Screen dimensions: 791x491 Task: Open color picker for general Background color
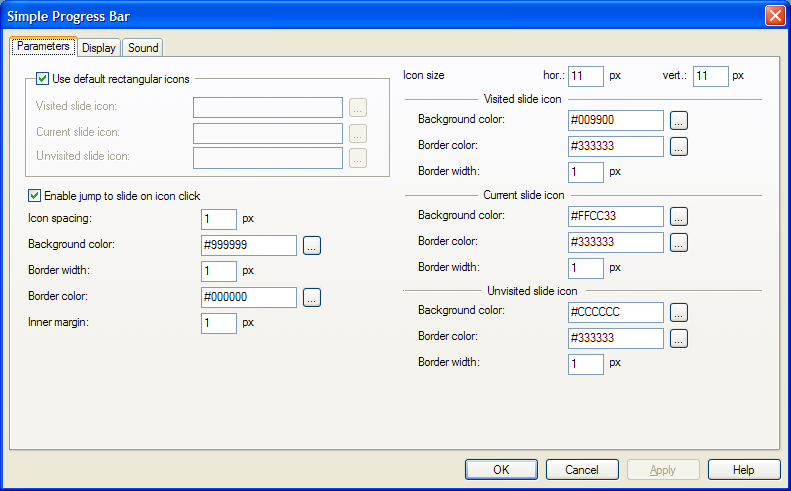[311, 245]
